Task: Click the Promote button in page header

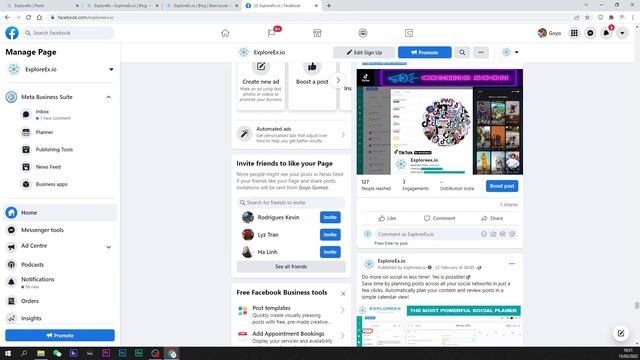Action: pos(424,52)
